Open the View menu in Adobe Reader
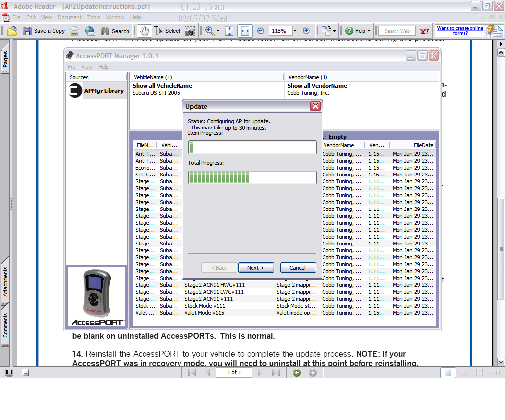505x420 pixels. point(46,17)
